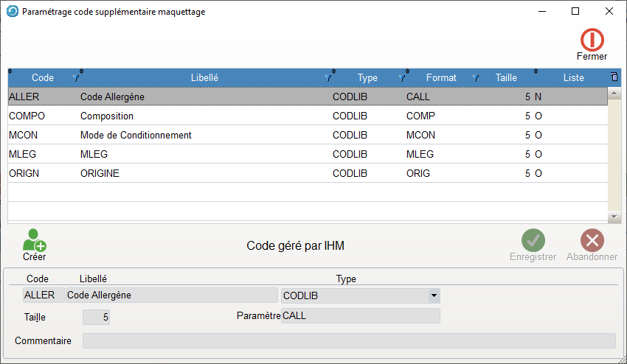This screenshot has height=364, width=627.
Task: Open the filter on the Code column
Action: tap(75, 77)
